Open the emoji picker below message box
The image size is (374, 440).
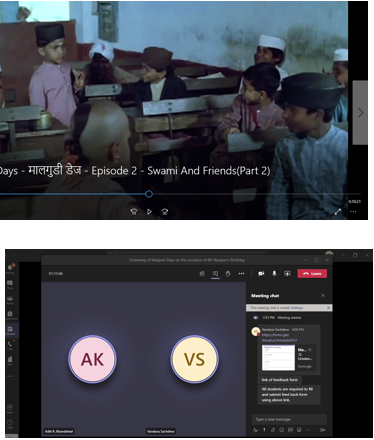pyautogui.click(x=282, y=430)
